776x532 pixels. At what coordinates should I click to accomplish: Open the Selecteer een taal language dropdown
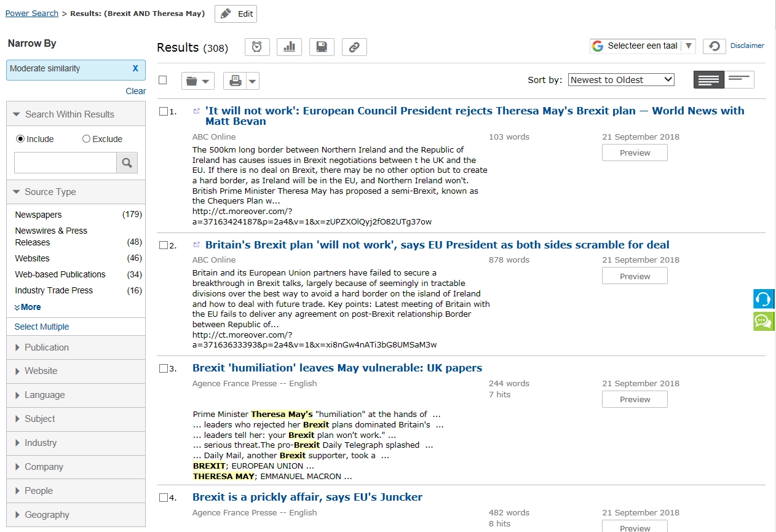(x=643, y=46)
